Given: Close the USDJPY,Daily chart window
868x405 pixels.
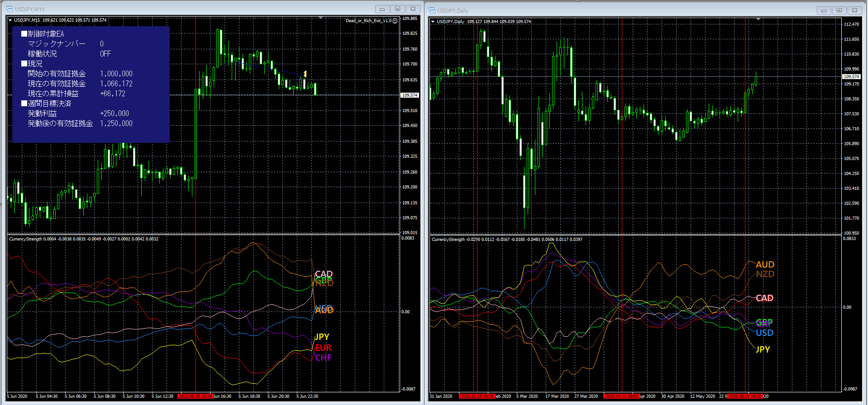Looking at the screenshot, I should pos(855,10).
